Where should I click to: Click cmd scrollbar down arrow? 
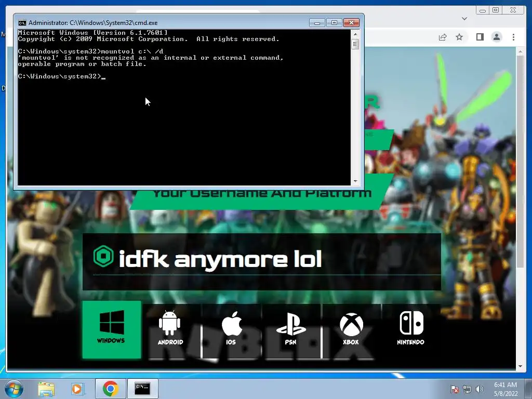355,181
